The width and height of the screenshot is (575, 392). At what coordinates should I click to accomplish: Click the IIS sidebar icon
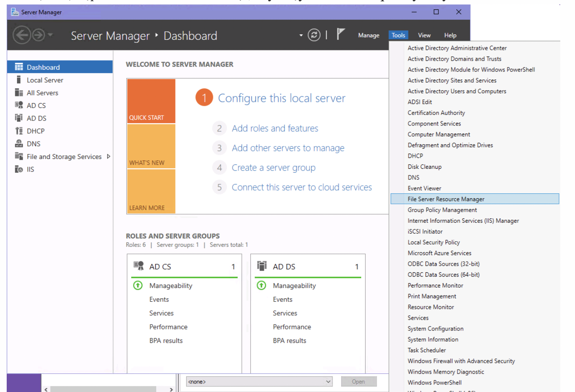pyautogui.click(x=19, y=169)
